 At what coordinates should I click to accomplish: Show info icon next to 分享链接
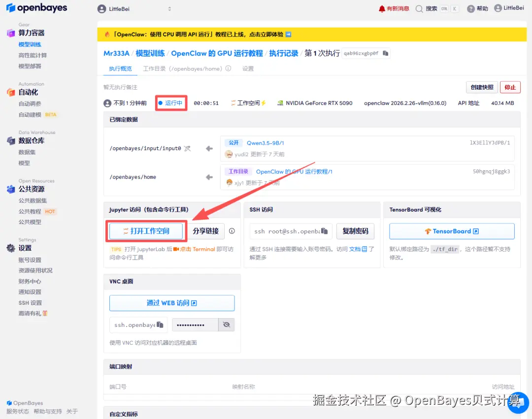(x=232, y=231)
